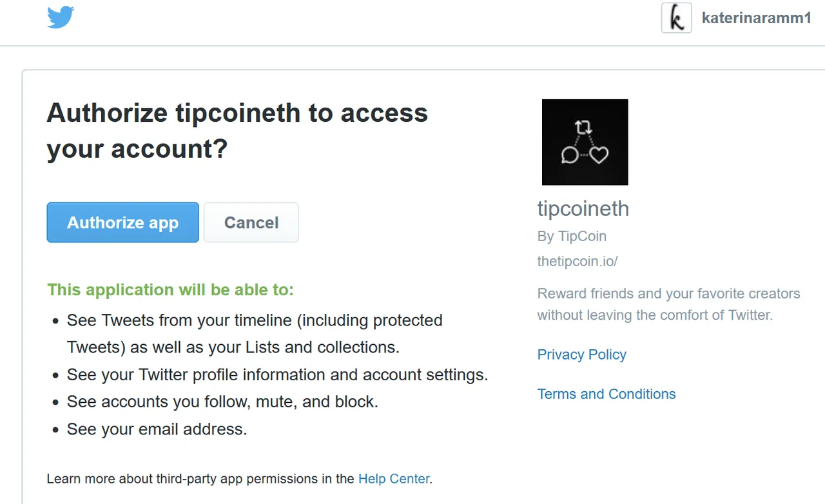The height and width of the screenshot is (504, 825).
Task: Click the Twitter bird logo
Action: coord(61,17)
